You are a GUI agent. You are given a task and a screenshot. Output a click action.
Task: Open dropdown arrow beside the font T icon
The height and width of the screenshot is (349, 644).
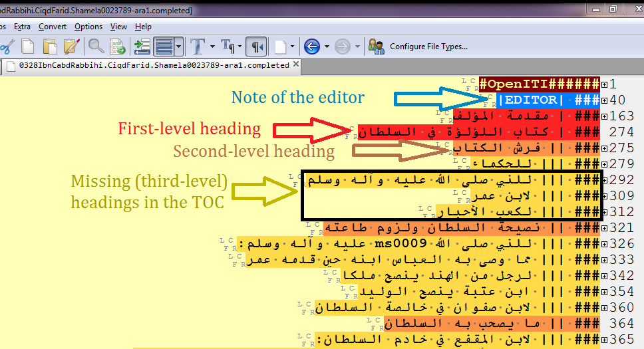click(x=212, y=47)
